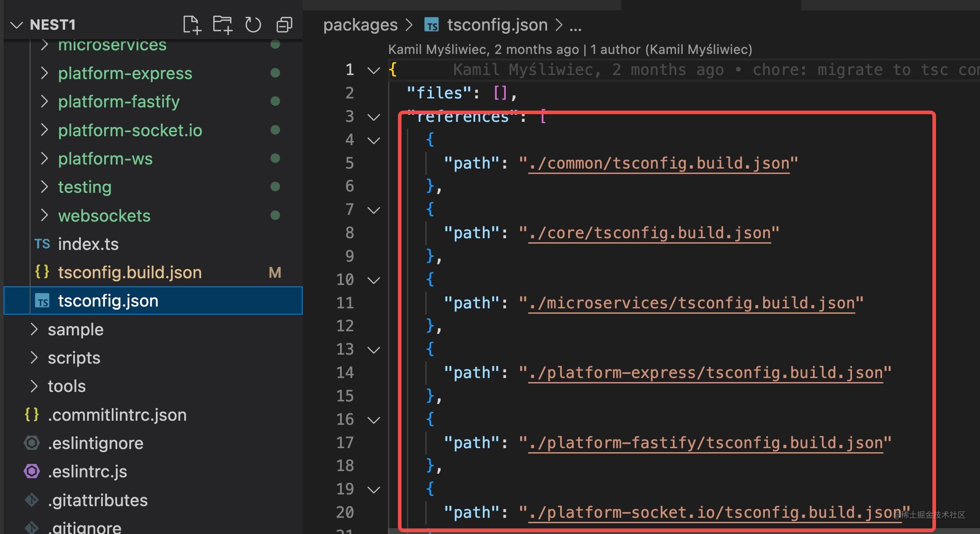Image resolution: width=980 pixels, height=534 pixels.
Task: Collapse the NEST1 root explorer section
Action: pos(17,25)
